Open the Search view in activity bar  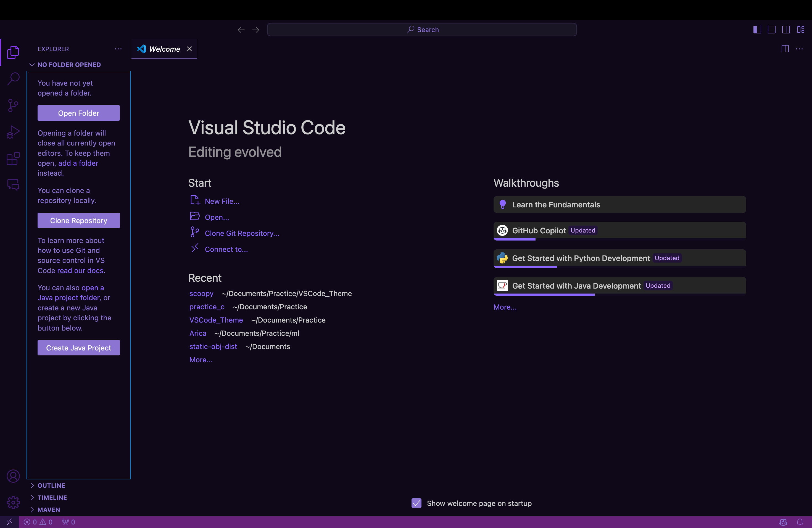[13, 79]
